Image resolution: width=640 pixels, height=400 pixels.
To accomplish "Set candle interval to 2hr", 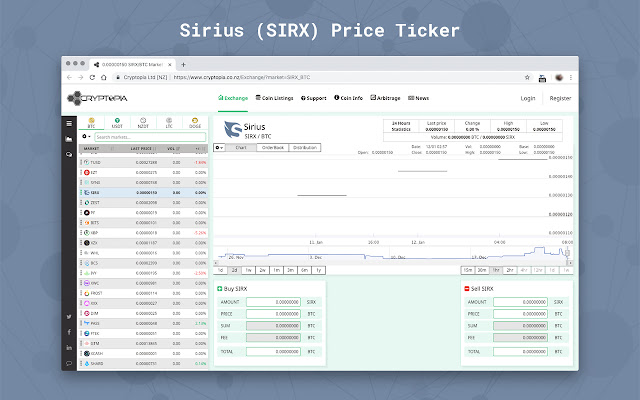I will pos(510,270).
